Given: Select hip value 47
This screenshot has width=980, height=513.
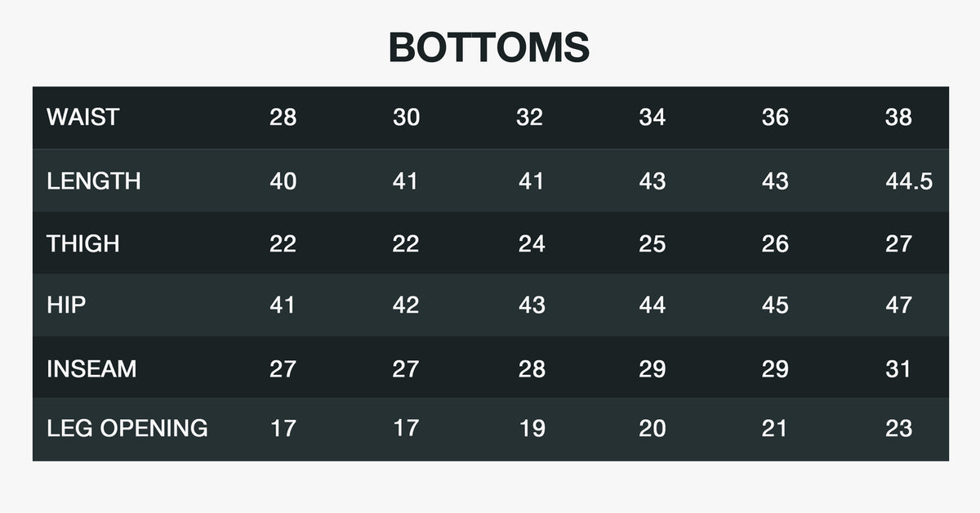Looking at the screenshot, I should point(898,306).
